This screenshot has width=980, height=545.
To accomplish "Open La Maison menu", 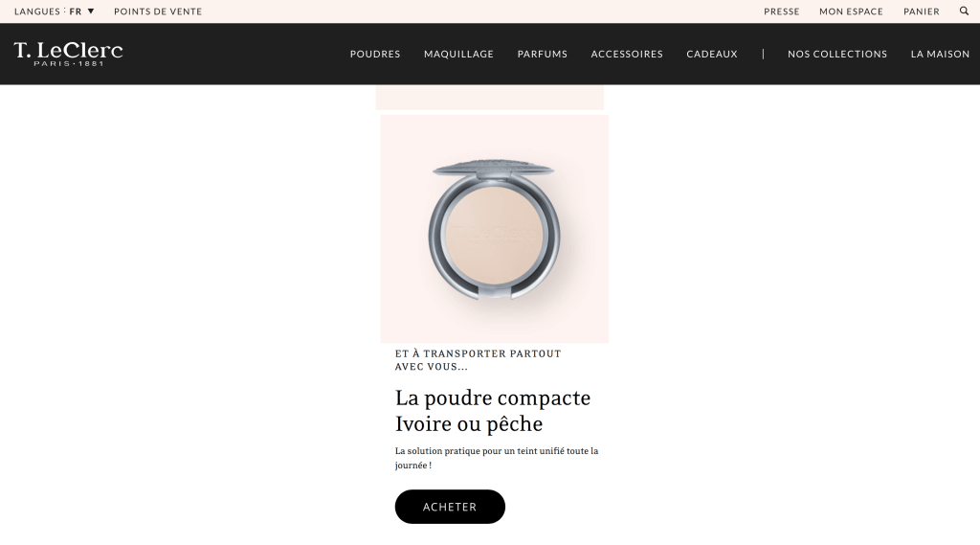I will (940, 54).
